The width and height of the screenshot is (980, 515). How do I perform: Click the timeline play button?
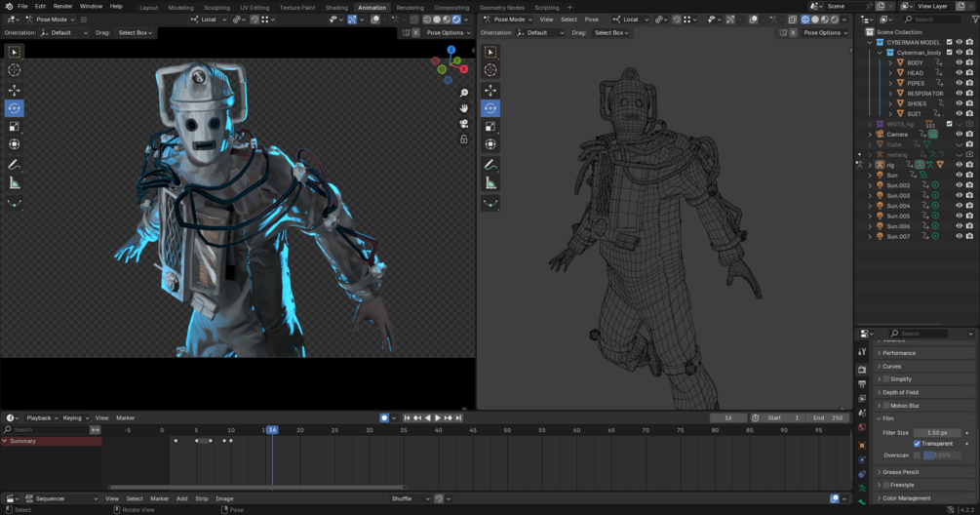tap(438, 417)
